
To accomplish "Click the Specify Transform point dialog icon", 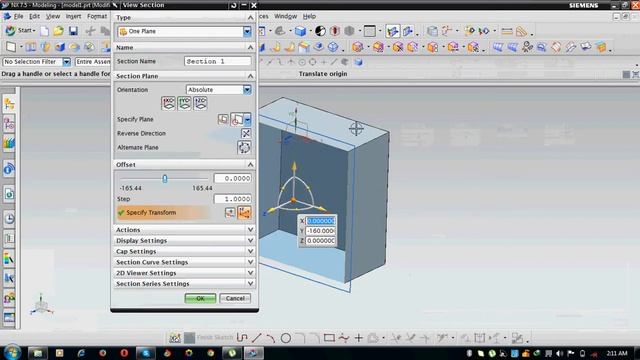I will pyautogui.click(x=230, y=212).
